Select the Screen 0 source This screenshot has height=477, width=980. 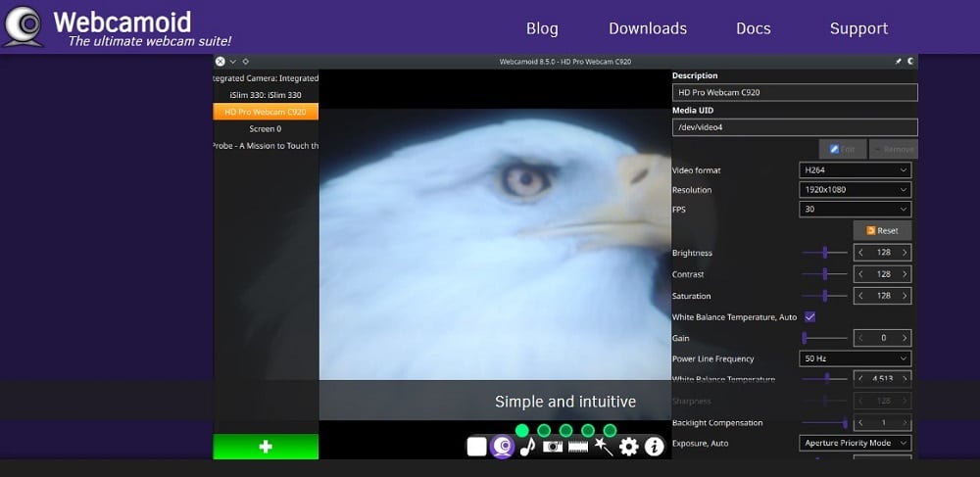266,128
